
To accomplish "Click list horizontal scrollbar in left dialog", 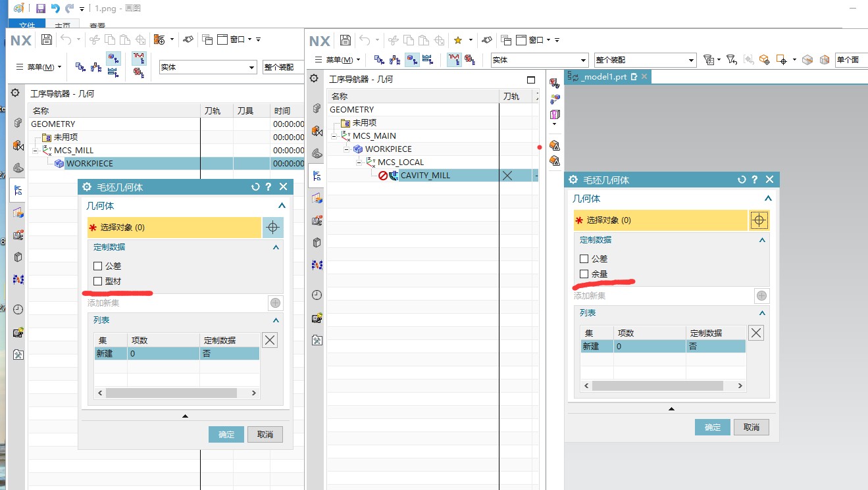I will (x=171, y=393).
